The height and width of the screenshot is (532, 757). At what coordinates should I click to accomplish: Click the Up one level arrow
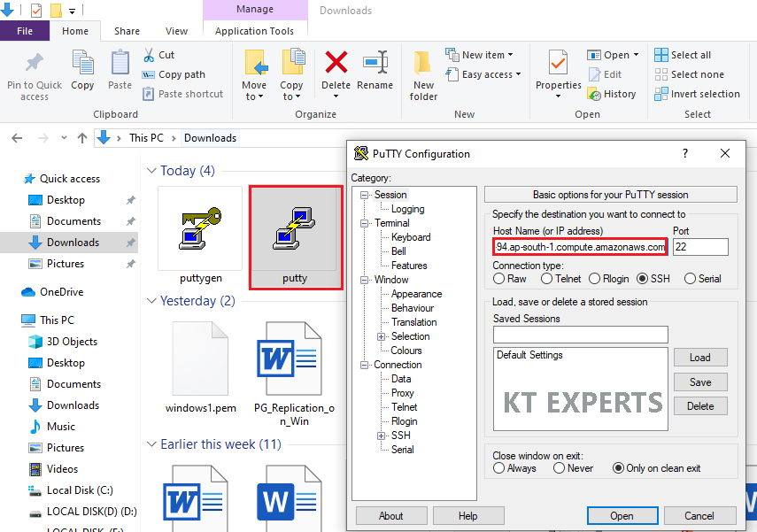point(82,139)
